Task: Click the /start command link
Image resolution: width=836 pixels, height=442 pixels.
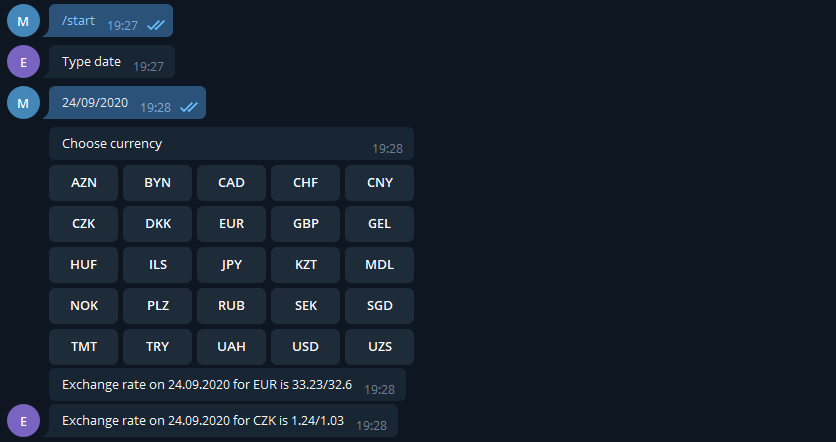Action: coord(78,21)
